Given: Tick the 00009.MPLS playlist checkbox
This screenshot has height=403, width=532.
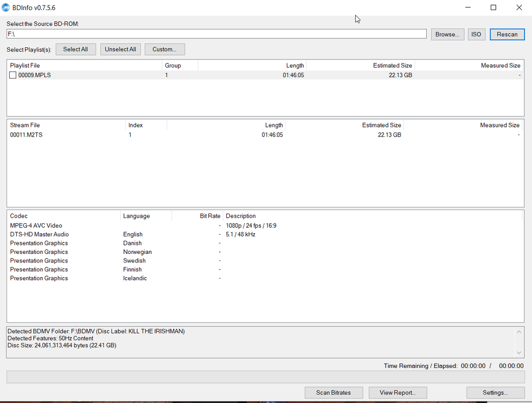Looking at the screenshot, I should point(13,75).
